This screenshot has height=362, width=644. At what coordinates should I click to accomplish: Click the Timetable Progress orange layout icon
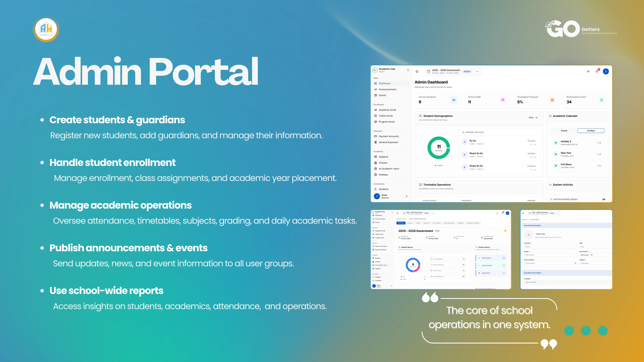[552, 100]
